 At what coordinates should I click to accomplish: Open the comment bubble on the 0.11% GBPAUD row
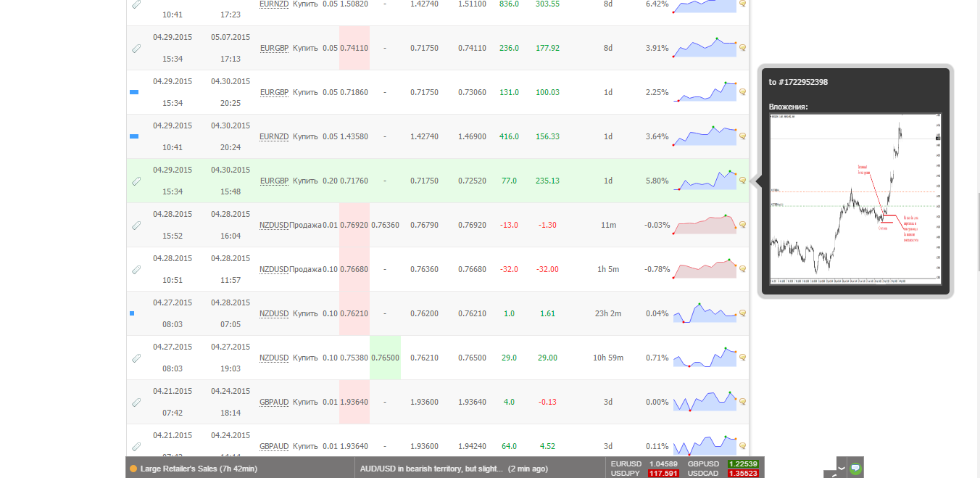[742, 446]
